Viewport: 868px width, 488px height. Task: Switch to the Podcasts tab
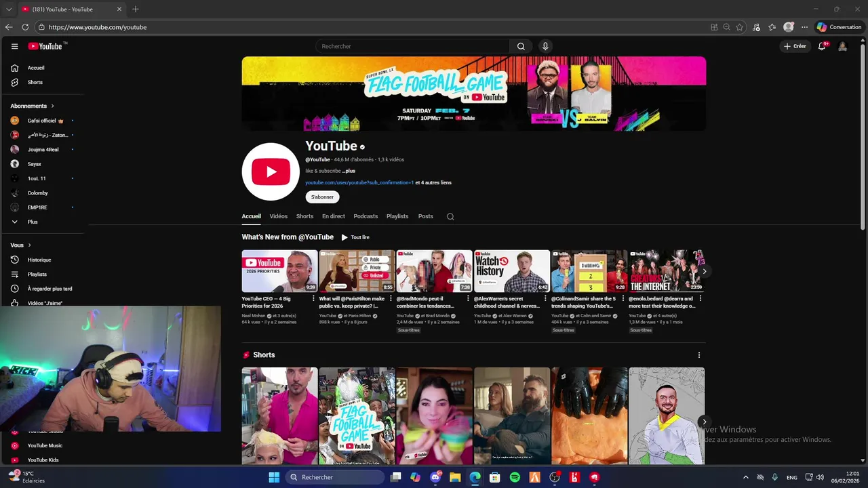tap(366, 216)
